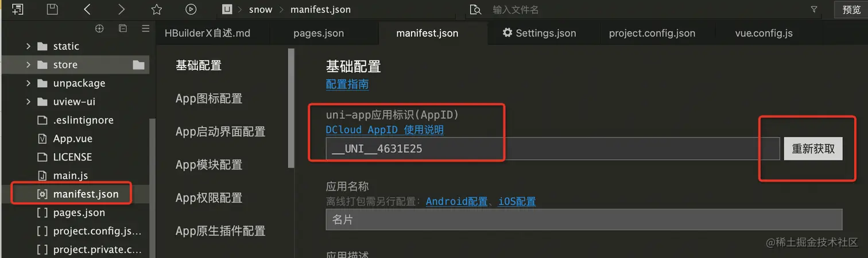
Task: Click the AppID input field
Action: [553, 149]
